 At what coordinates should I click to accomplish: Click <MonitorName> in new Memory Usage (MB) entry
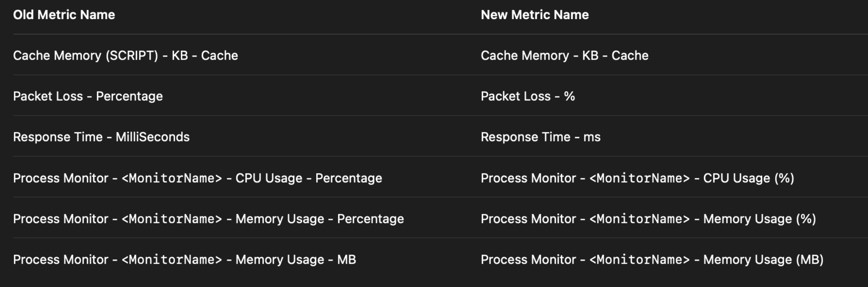(x=640, y=260)
